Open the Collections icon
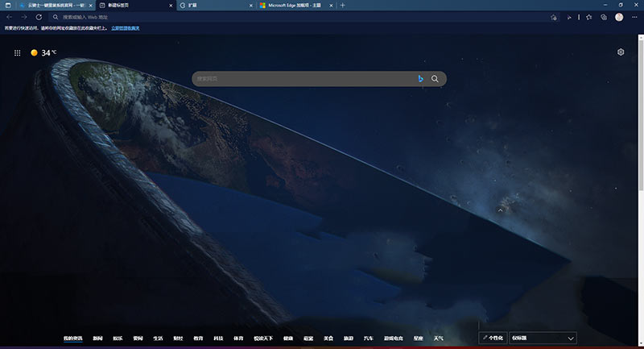 [604, 17]
